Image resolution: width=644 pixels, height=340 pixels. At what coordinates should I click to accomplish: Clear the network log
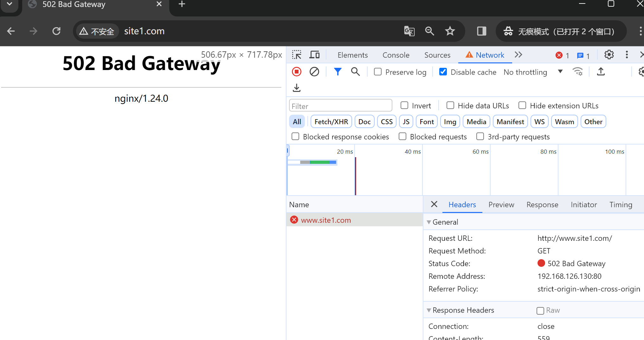[314, 72]
